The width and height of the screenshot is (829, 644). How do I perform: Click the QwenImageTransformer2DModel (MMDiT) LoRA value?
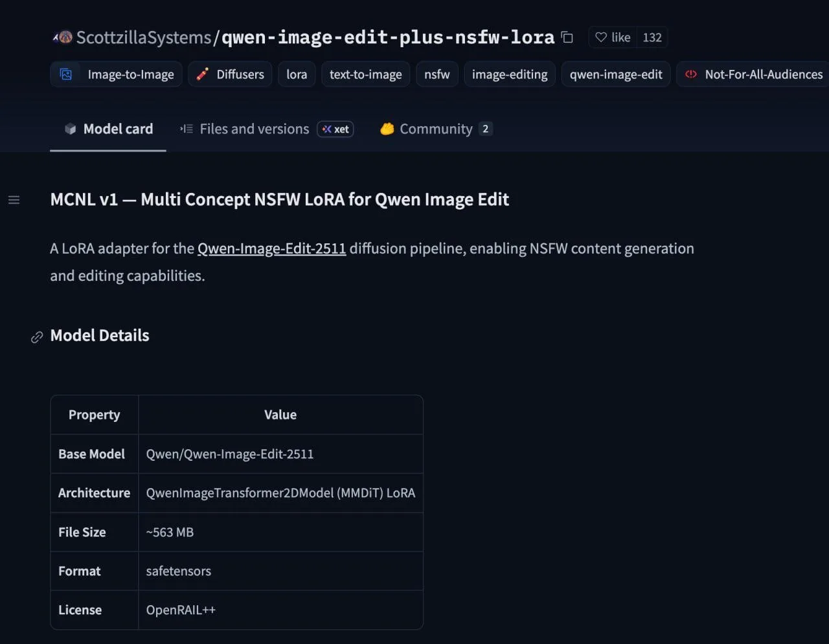pos(280,493)
